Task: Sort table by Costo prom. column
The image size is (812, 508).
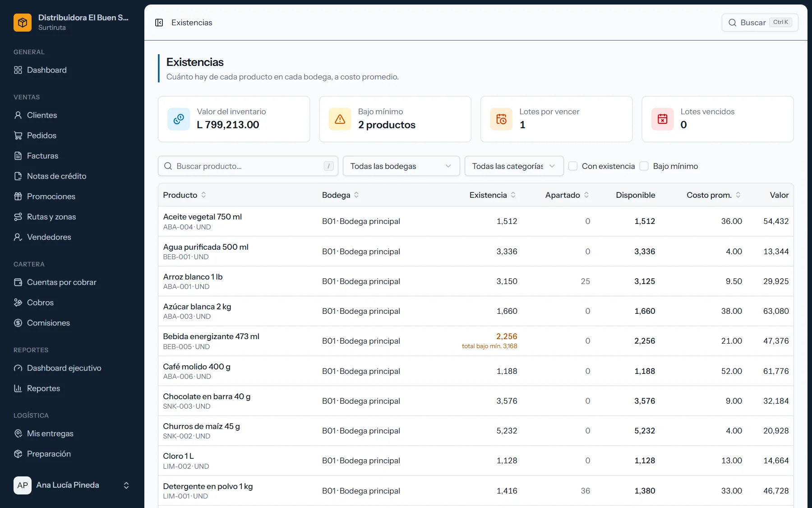Action: pyautogui.click(x=714, y=195)
